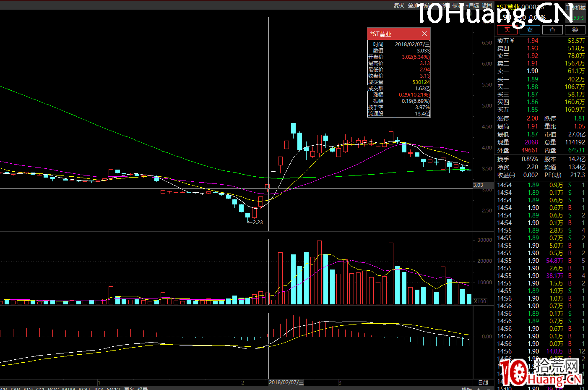588x390 pixels.
Task: Select the 卖一 ask row at 1.90
Action: tap(541, 71)
